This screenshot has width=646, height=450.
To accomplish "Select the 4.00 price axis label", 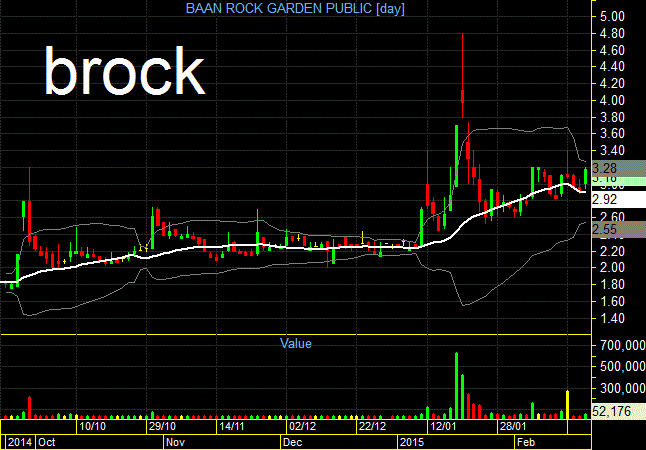I will pos(613,101).
